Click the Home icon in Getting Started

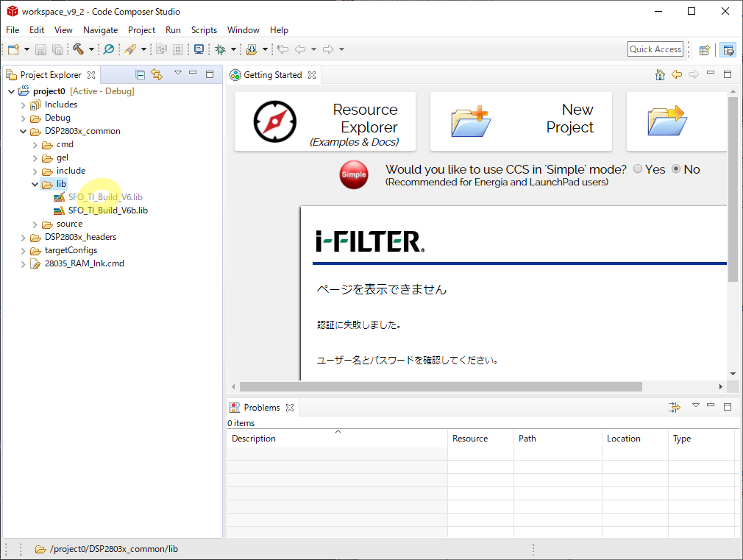tap(660, 74)
